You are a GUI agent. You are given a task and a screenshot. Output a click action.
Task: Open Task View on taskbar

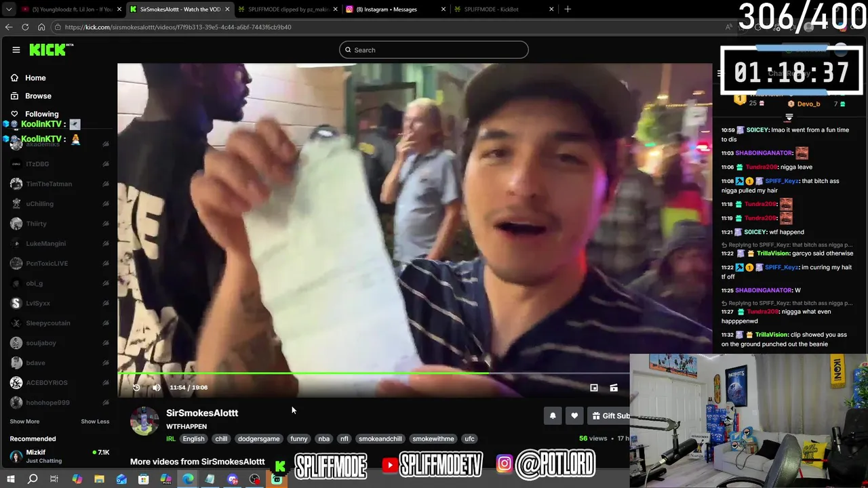[x=54, y=479]
